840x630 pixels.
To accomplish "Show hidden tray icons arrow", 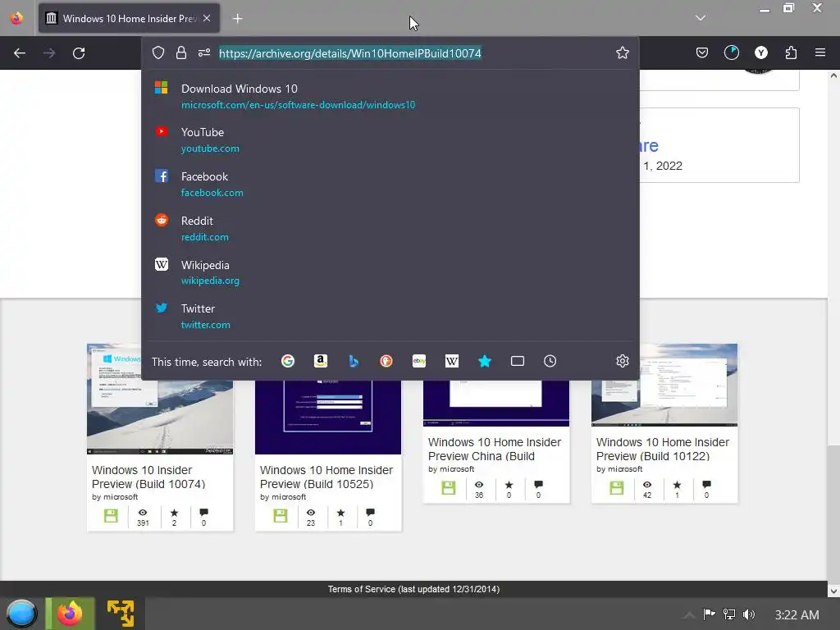I will 689,614.
